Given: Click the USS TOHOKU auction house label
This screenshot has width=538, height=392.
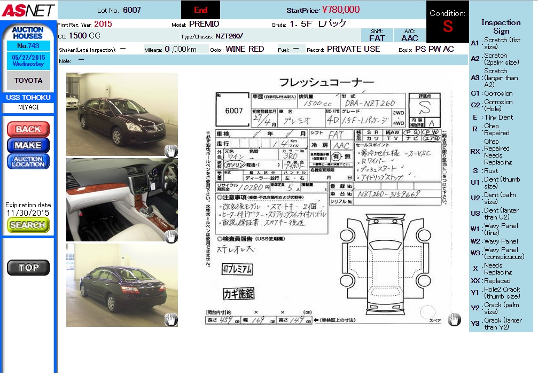Looking at the screenshot, I should click(x=28, y=97).
